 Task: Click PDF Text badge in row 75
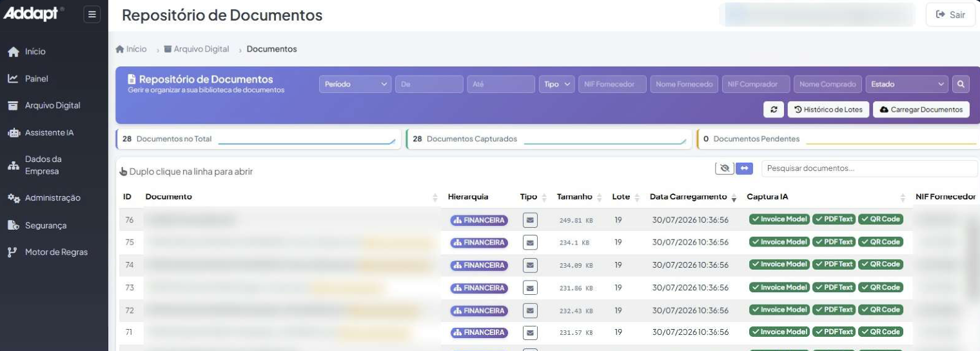point(834,242)
